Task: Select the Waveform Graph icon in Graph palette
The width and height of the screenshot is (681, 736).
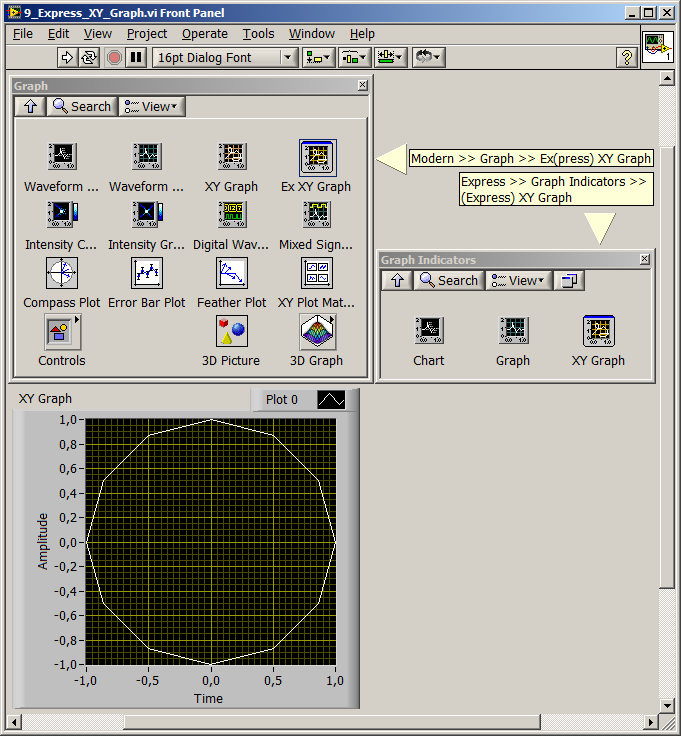Action: [147, 156]
